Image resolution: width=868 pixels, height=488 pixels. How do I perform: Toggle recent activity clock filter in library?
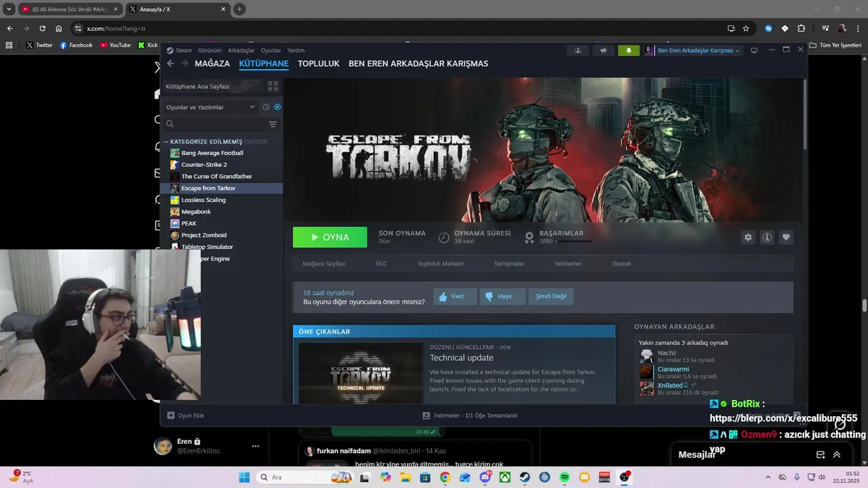click(x=266, y=107)
